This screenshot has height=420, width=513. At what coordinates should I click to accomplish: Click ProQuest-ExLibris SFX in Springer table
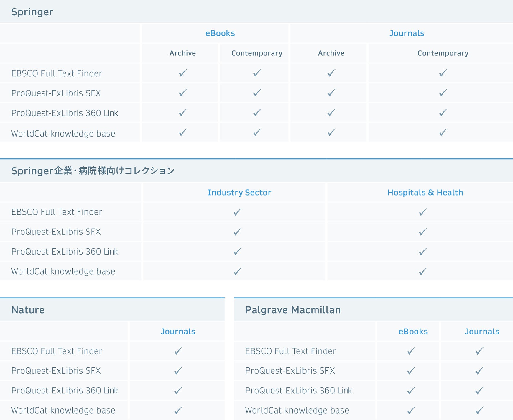(56, 93)
